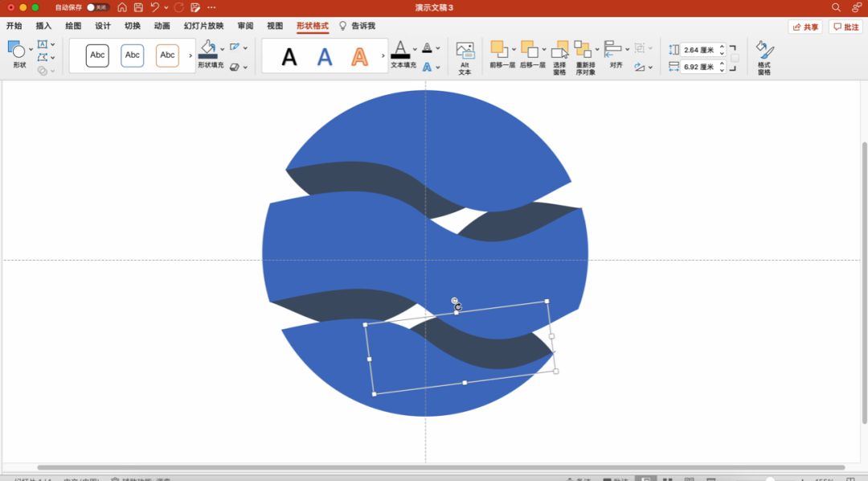Click the text effects glowing A icon

pos(427,67)
